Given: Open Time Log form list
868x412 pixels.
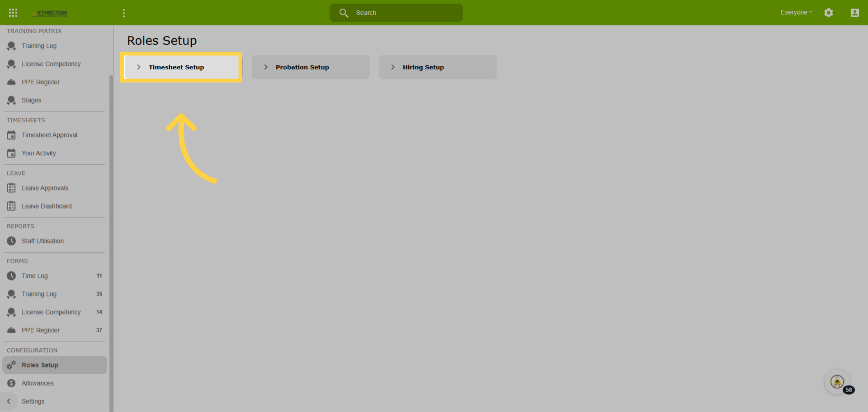Looking at the screenshot, I should coord(54,276).
